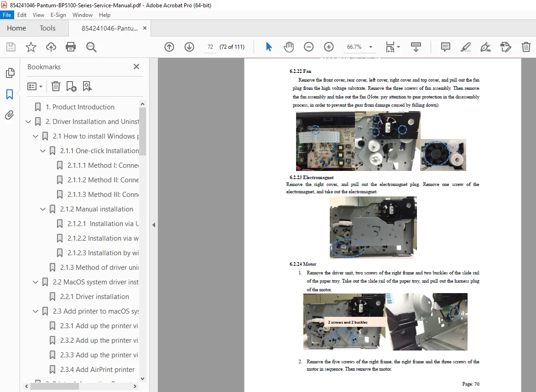Collapse the 2.2 MacOS system driver bookmark

pos(36,282)
